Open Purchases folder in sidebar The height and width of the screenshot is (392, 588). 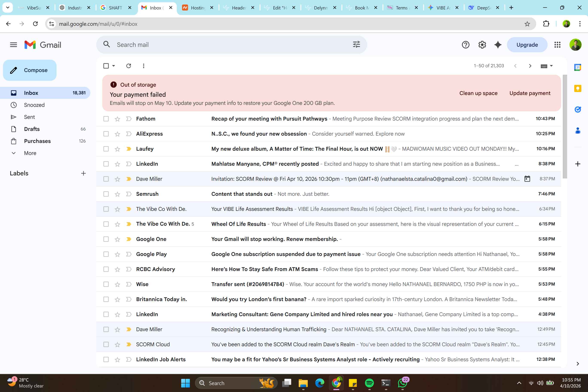(x=45, y=141)
